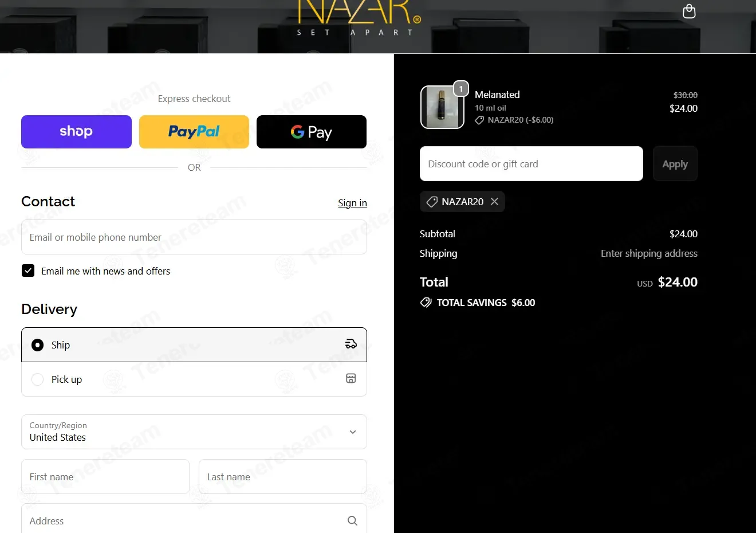Check out using Google Pay
Image resolution: width=756 pixels, height=533 pixels.
click(312, 132)
